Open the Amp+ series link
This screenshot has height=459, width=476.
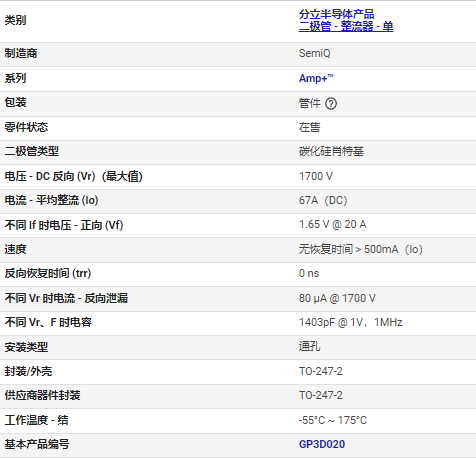(x=316, y=78)
